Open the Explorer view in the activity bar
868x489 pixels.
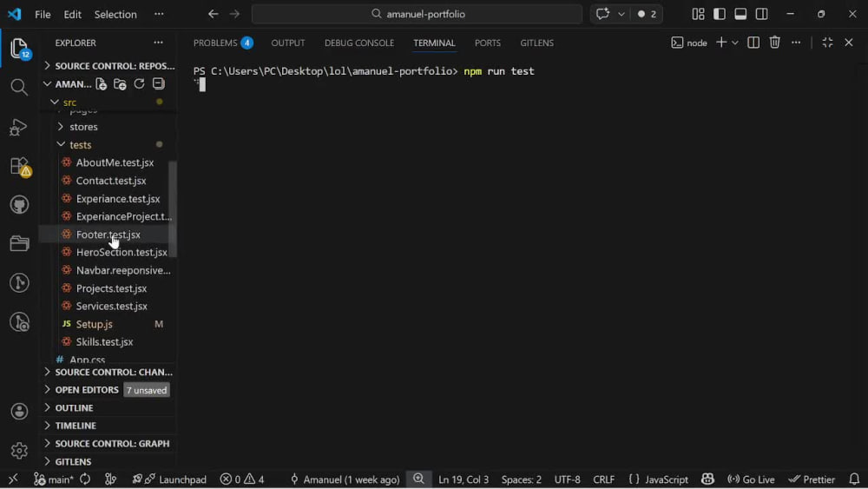point(19,49)
